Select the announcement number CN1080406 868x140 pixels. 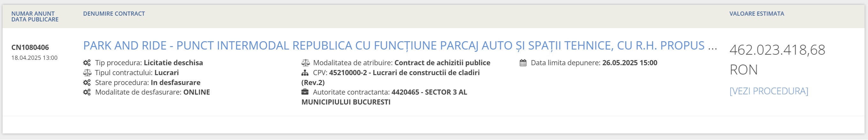pos(30,48)
